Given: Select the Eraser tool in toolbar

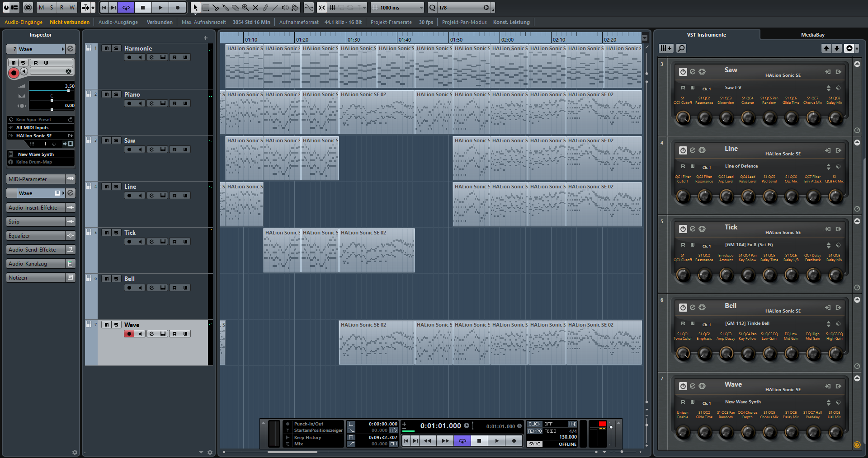Looking at the screenshot, I should [236, 8].
